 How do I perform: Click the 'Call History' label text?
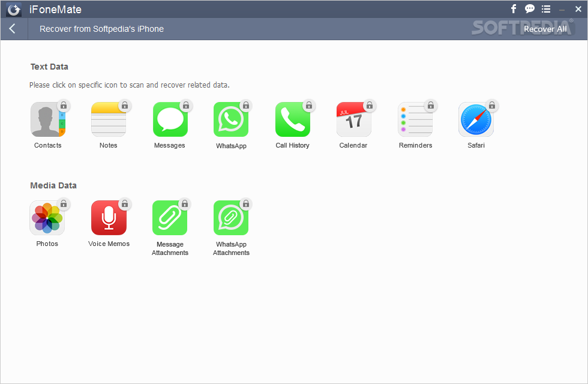(x=293, y=145)
